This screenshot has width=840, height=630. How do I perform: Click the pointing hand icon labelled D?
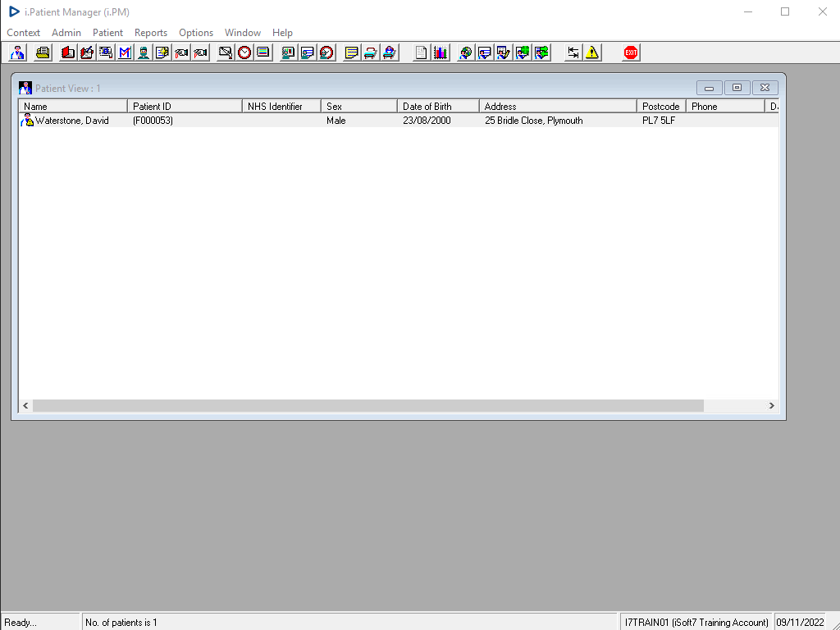coord(181,52)
